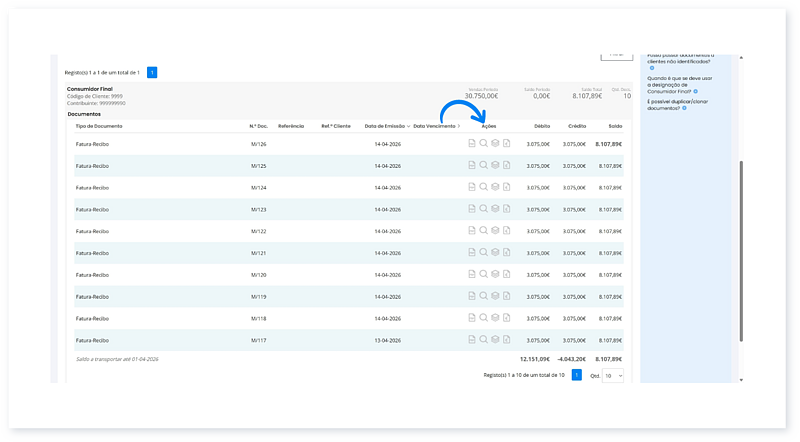800x442 pixels.
Task: Click magnifier view icon for M/125
Action: 483,166
